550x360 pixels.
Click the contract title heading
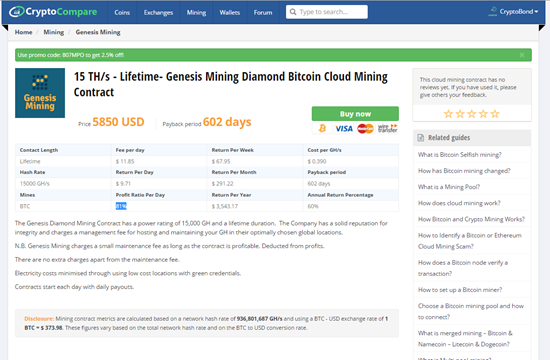231,84
